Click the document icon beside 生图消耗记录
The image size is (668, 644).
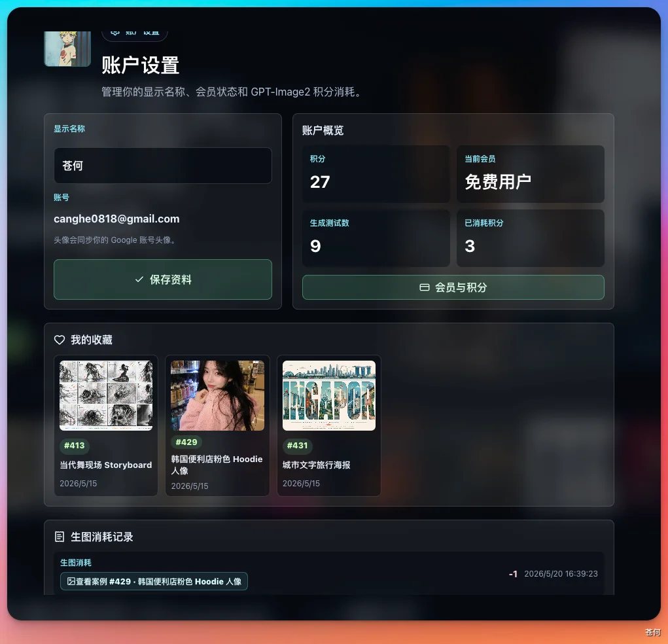(x=60, y=537)
